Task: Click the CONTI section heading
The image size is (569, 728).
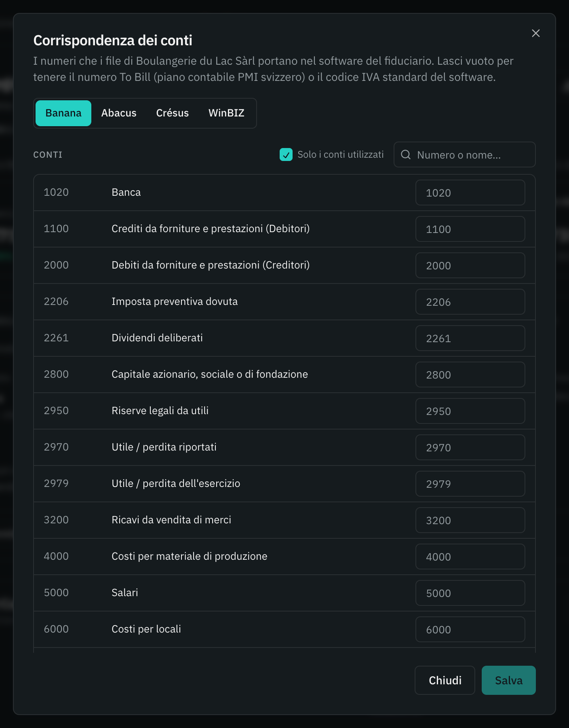Action: tap(48, 154)
